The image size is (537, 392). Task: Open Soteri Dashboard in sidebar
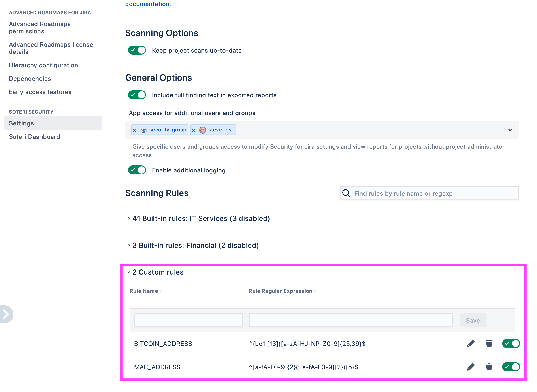pyautogui.click(x=34, y=137)
